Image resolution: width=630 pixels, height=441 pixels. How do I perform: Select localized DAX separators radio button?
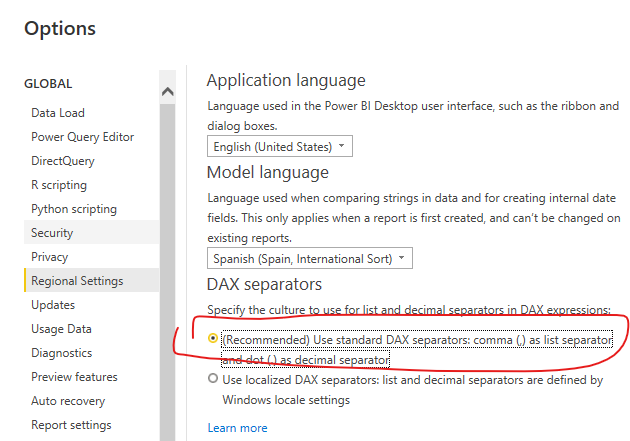213,378
